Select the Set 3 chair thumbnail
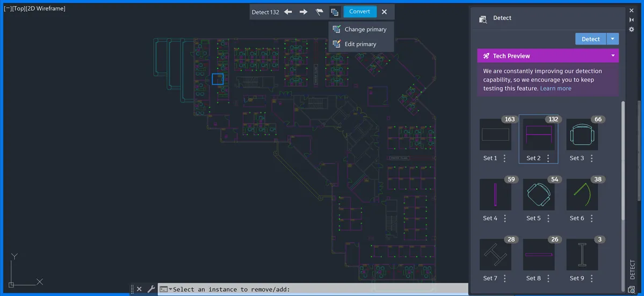This screenshot has height=296, width=644. point(582,135)
